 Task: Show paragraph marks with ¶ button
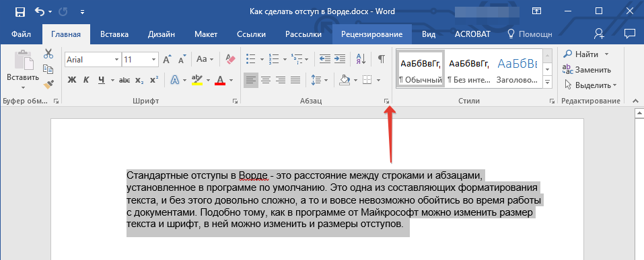[x=382, y=60]
